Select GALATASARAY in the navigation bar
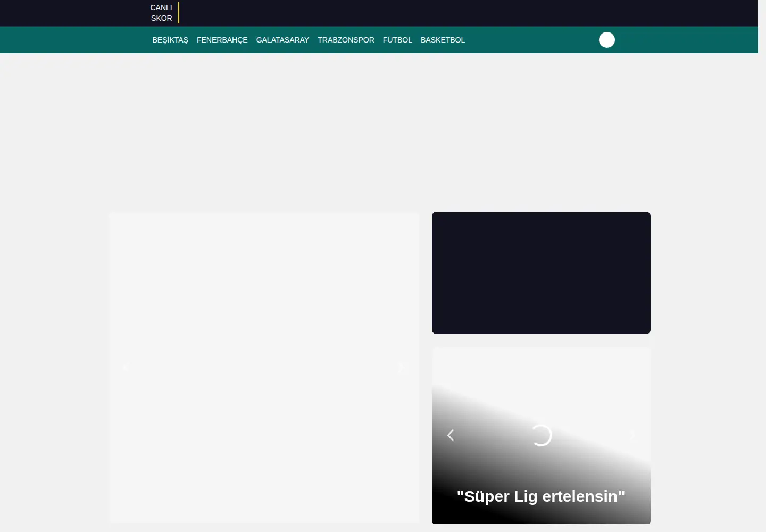766x532 pixels. point(282,40)
